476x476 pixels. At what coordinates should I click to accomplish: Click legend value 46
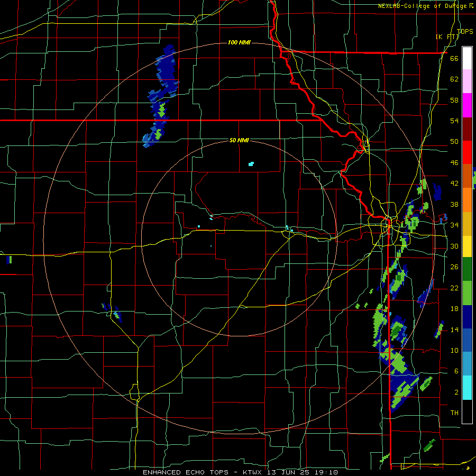[454, 163]
